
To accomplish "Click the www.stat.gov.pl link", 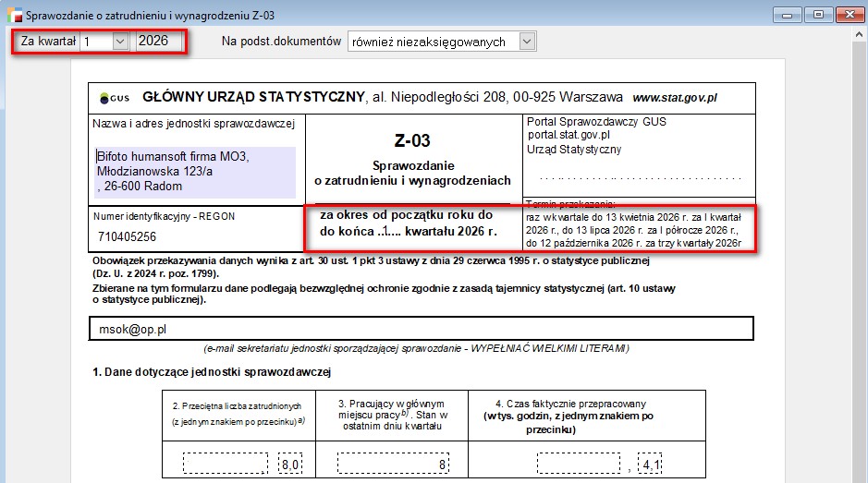I will pos(674,97).
